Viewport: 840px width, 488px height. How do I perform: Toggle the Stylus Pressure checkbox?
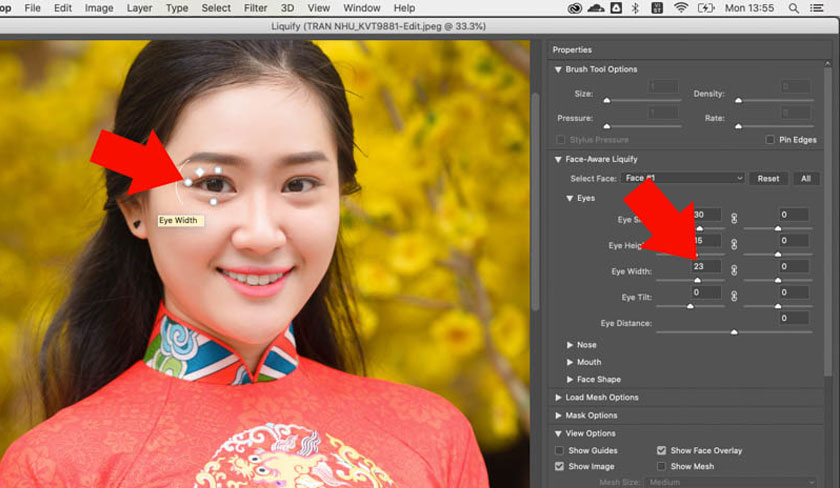tap(560, 139)
